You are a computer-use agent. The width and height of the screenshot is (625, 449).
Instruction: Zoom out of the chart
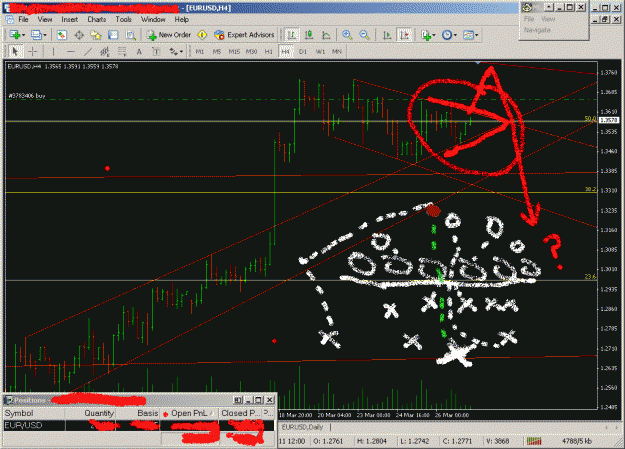[x=364, y=35]
